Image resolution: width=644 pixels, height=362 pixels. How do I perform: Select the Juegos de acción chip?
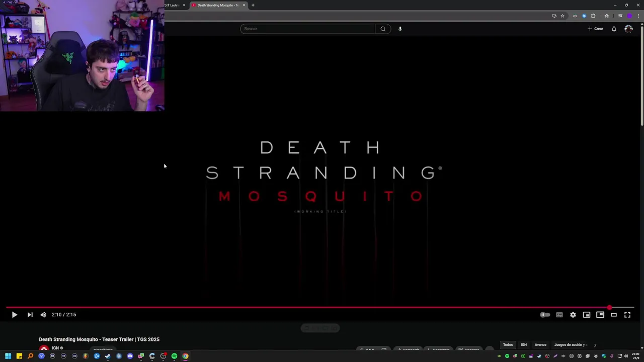coord(570,345)
